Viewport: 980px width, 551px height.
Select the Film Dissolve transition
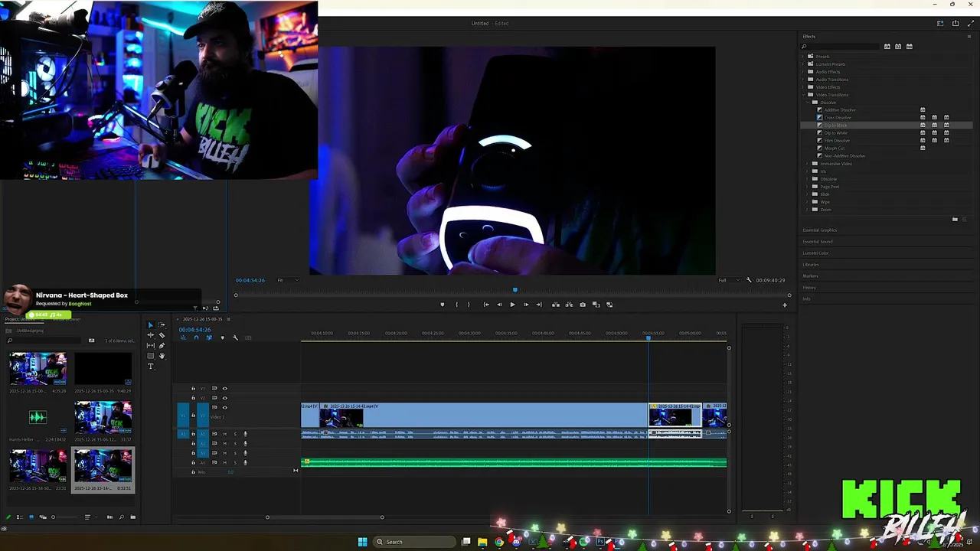click(837, 141)
